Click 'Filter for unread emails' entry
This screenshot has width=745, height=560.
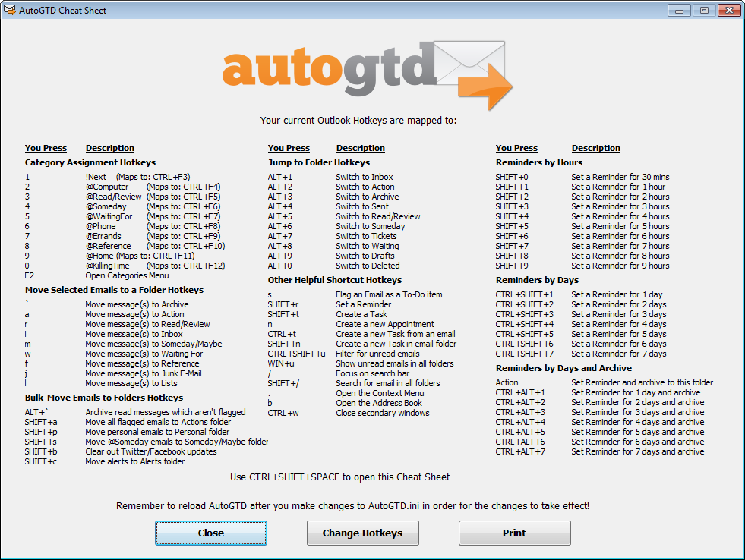pyautogui.click(x=377, y=354)
